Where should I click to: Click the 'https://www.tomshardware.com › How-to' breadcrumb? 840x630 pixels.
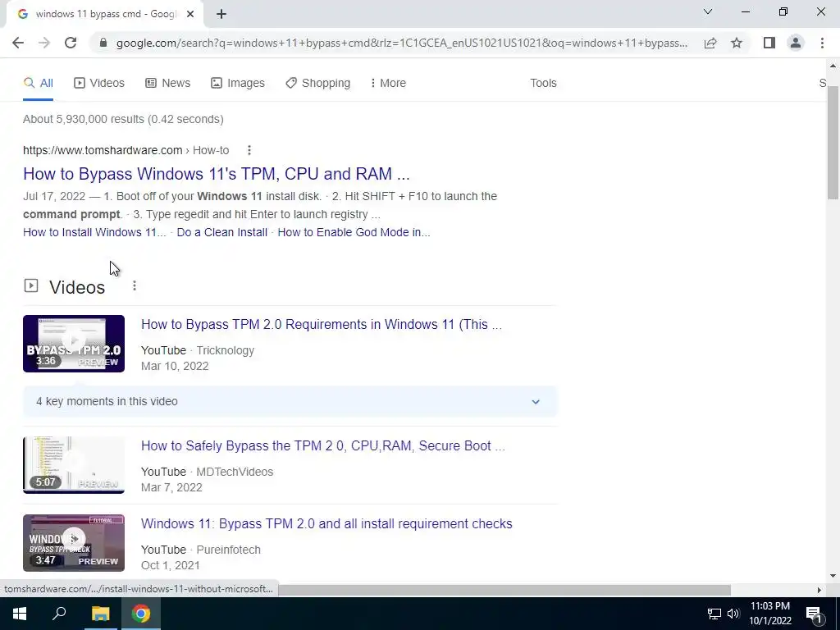(x=126, y=151)
